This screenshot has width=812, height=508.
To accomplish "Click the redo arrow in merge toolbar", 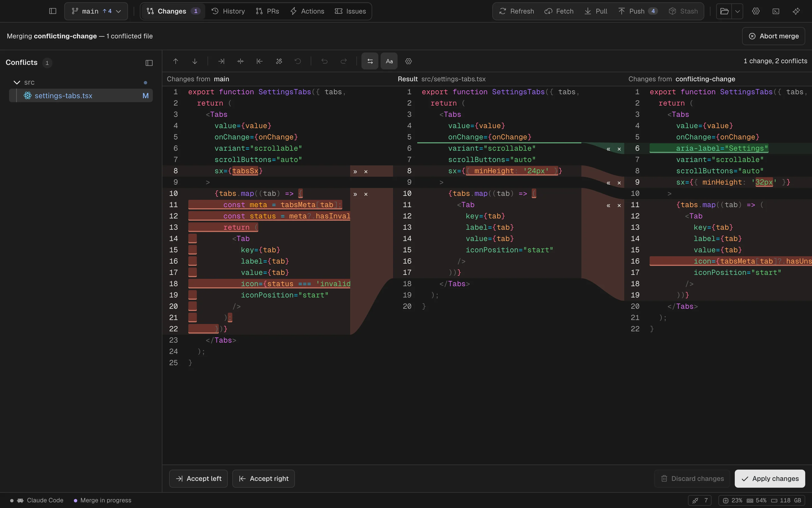I will 344,61.
